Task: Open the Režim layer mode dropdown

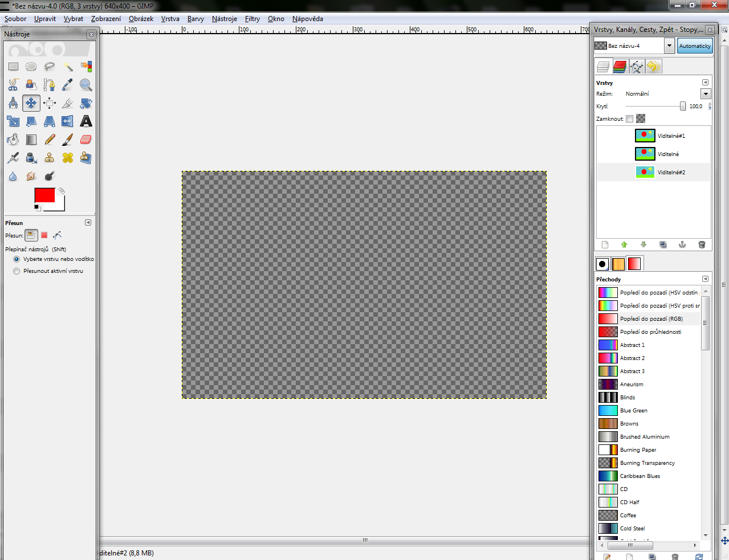Action: click(x=706, y=94)
